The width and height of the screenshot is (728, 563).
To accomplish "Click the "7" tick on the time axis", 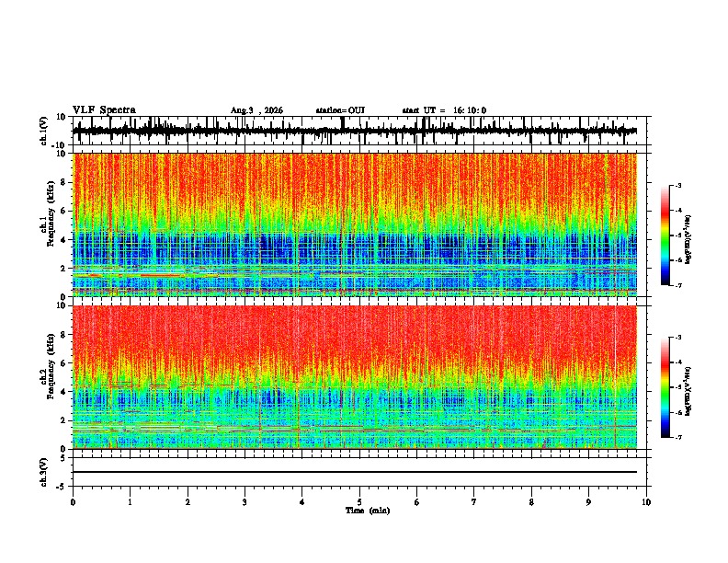I will (x=474, y=502).
